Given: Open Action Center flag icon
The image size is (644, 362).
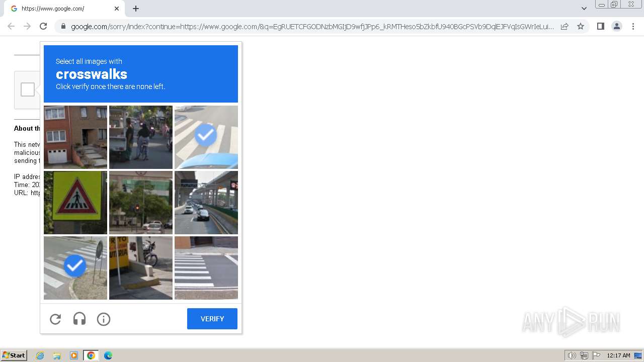Looking at the screenshot, I should click(596, 355).
